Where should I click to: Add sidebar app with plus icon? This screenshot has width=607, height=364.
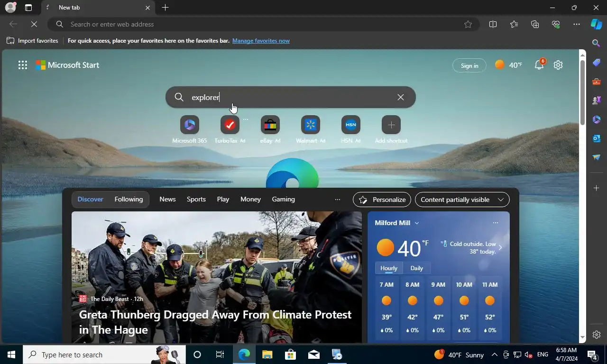(x=597, y=188)
